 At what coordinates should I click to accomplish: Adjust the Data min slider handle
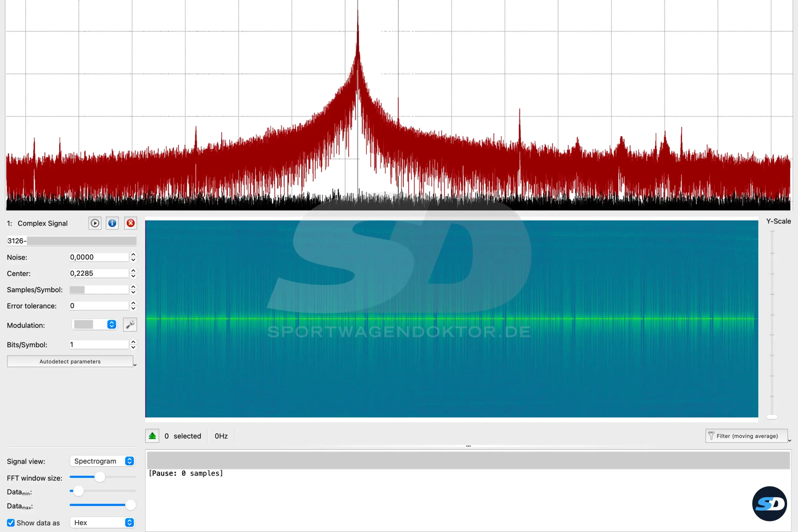coord(78,491)
